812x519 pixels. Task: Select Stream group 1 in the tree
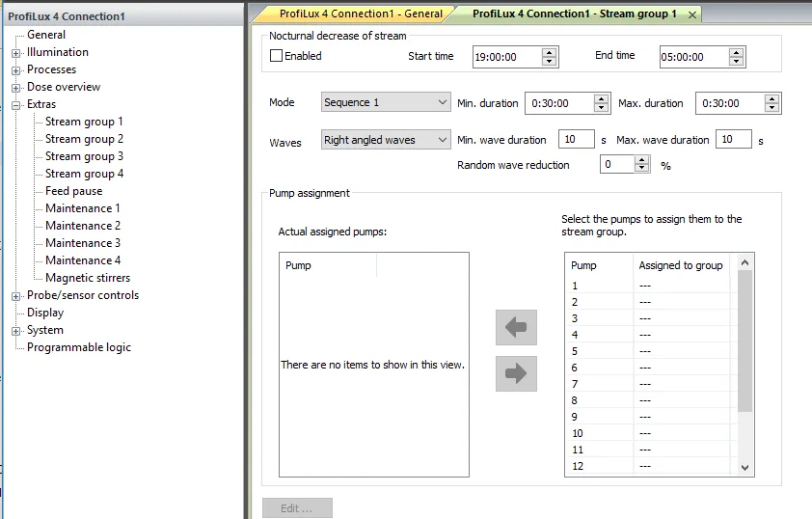(x=84, y=122)
